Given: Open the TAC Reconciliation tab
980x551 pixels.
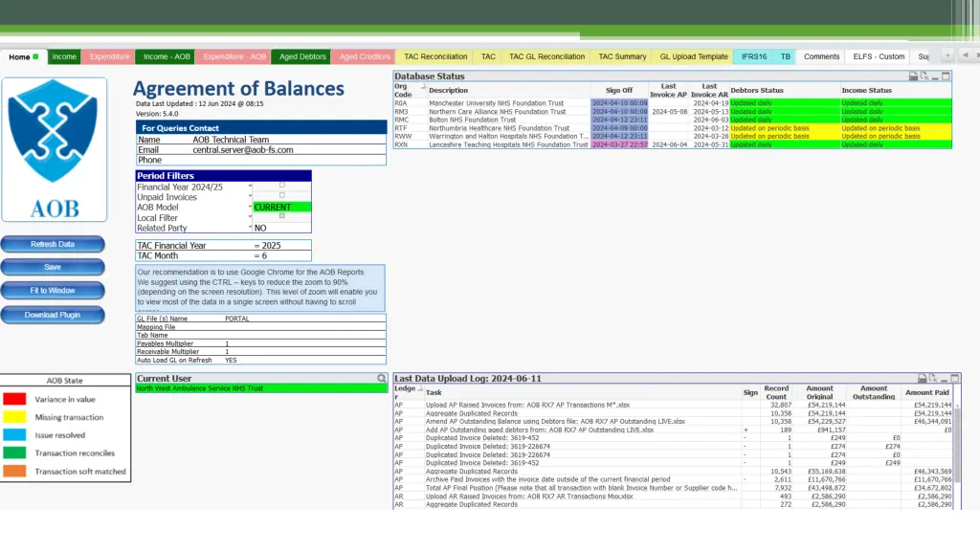Looking at the screenshot, I should (435, 56).
